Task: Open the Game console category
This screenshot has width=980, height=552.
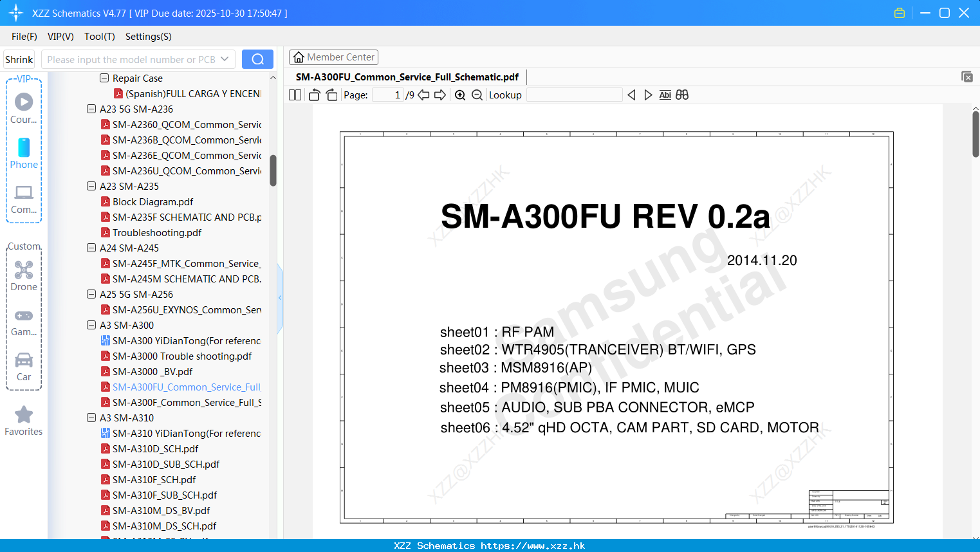Action: (x=24, y=322)
